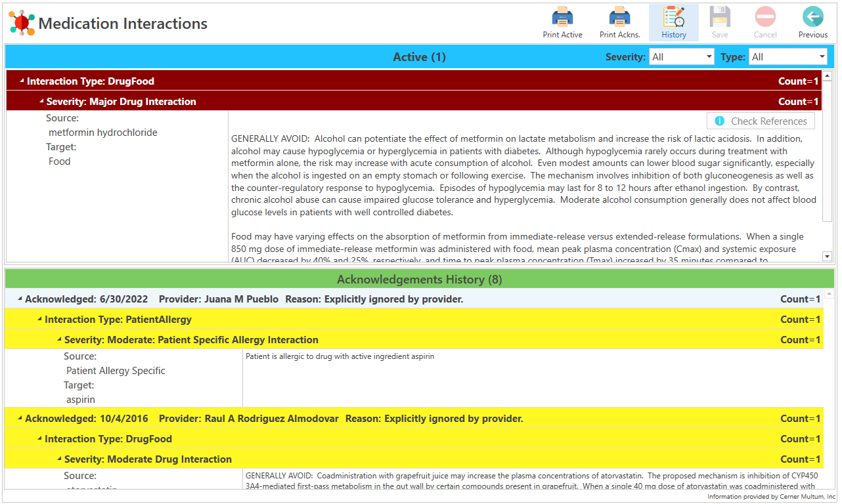The height and width of the screenshot is (504, 842).
Task: Collapse Moderate: Patient Specific Allergy Interaction group
Action: click(60, 340)
